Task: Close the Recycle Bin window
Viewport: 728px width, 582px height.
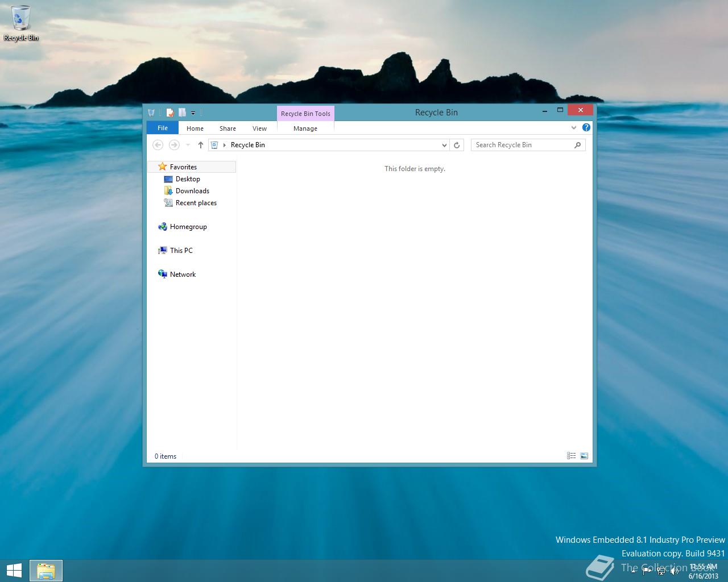Action: (x=580, y=110)
